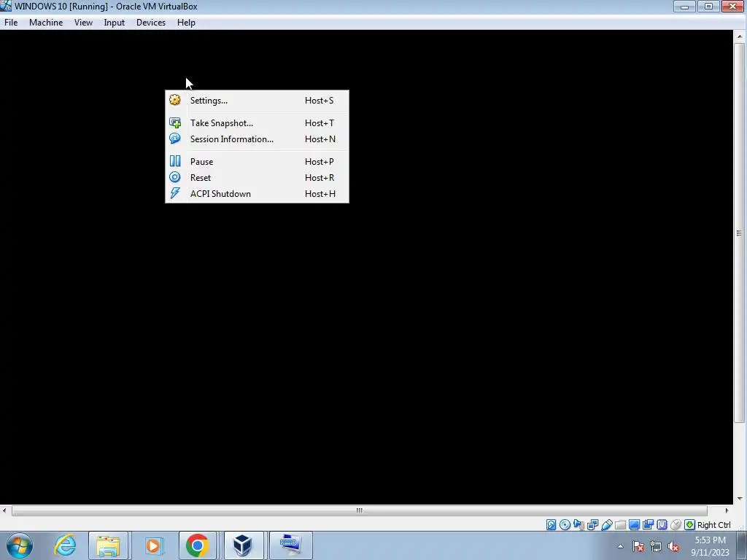Image resolution: width=747 pixels, height=560 pixels.
Task: Open the Input menu
Action: tap(115, 23)
